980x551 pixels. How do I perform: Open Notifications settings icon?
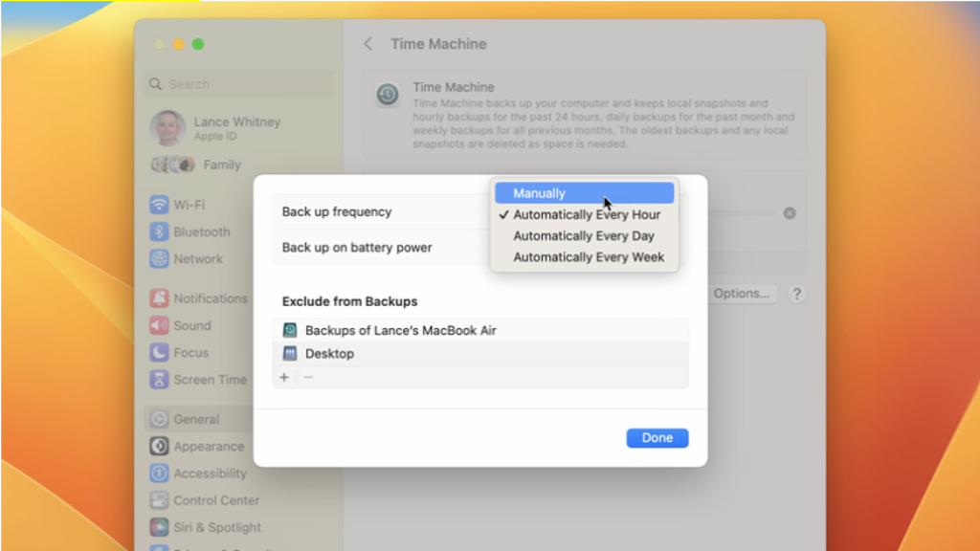(x=159, y=298)
